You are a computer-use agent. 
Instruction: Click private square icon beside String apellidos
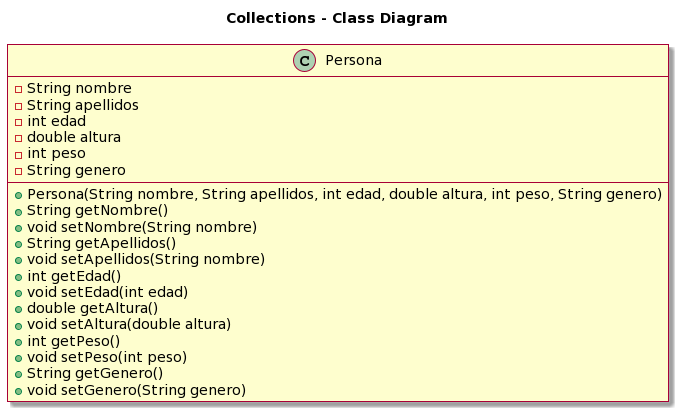click(19, 105)
